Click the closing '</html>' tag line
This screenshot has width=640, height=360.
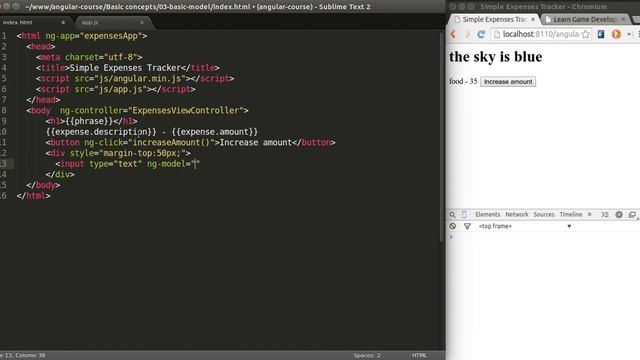point(33,196)
